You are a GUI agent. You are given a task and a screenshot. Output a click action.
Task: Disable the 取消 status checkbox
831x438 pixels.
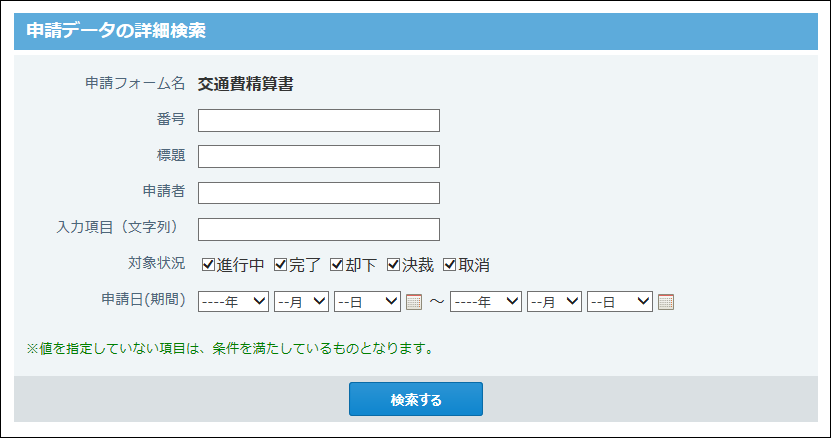[x=449, y=264]
